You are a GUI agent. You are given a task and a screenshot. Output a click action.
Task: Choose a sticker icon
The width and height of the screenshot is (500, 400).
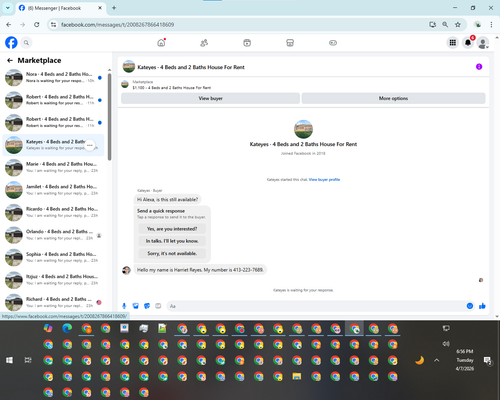[x=147, y=306]
